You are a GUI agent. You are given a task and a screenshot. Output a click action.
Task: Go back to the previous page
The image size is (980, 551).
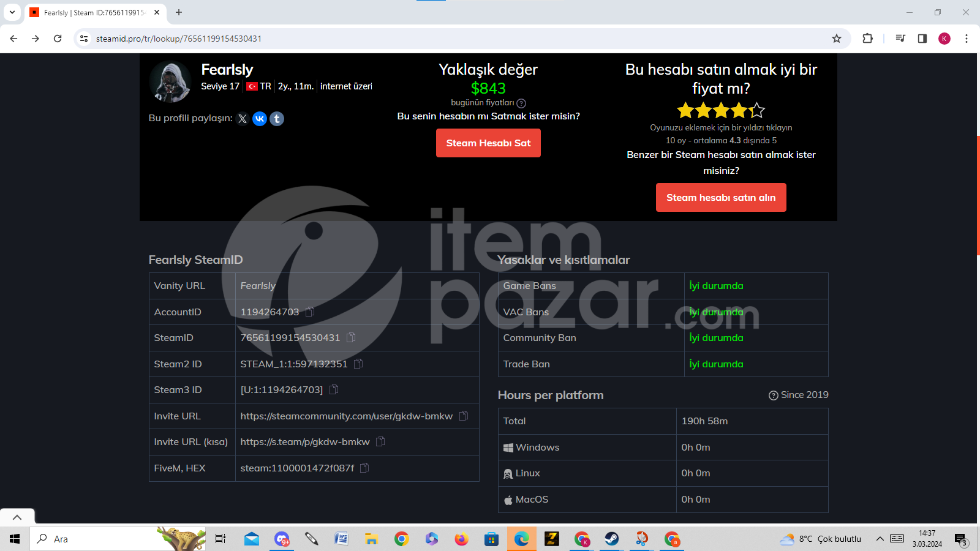(13, 39)
